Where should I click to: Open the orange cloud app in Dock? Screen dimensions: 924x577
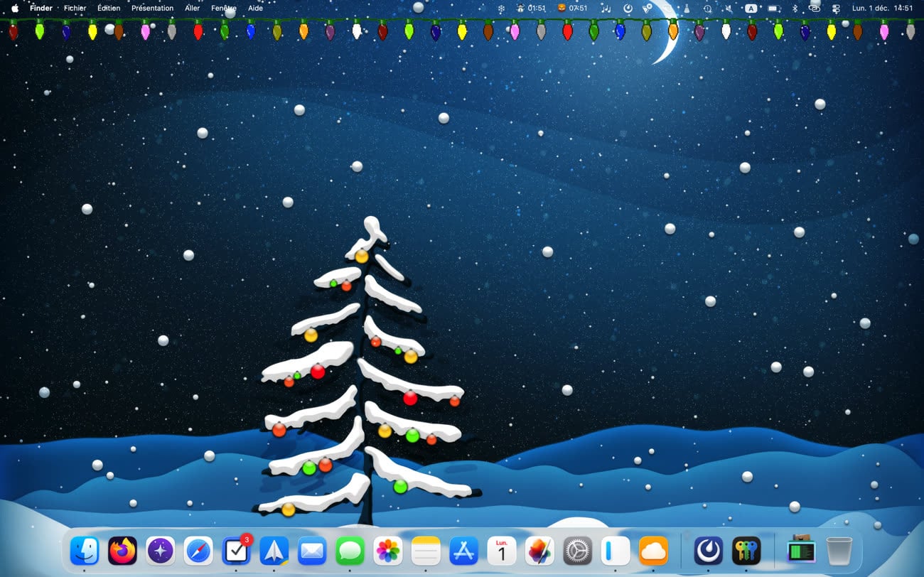click(x=653, y=551)
